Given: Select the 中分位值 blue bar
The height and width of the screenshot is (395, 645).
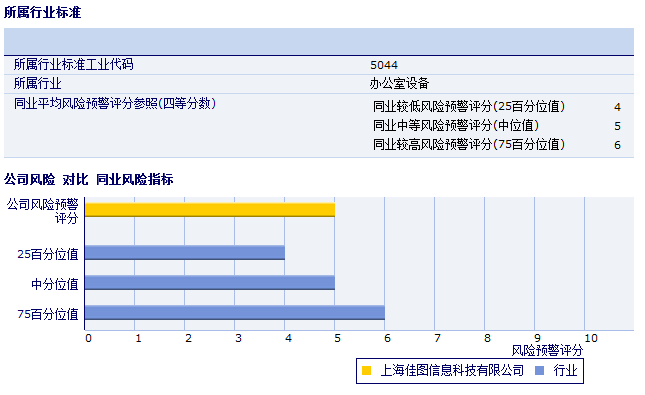Looking at the screenshot, I should click(x=210, y=283).
